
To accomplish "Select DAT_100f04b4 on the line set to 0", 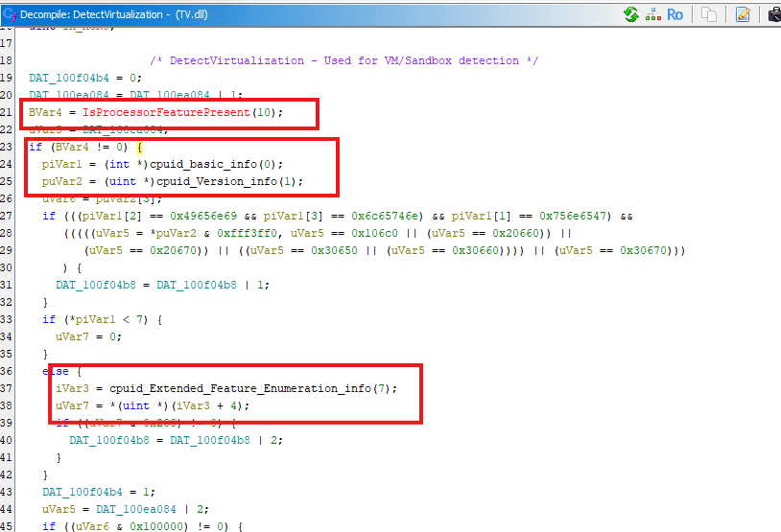I will click(69, 79).
